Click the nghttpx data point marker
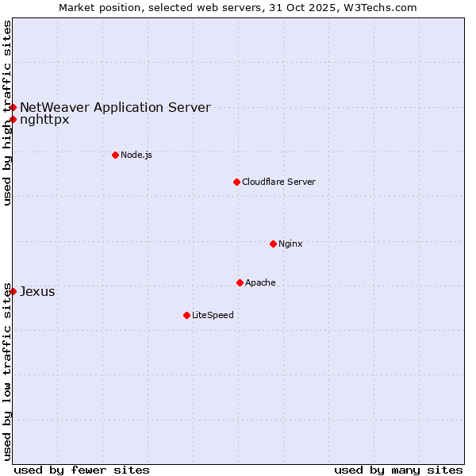 click(13, 120)
